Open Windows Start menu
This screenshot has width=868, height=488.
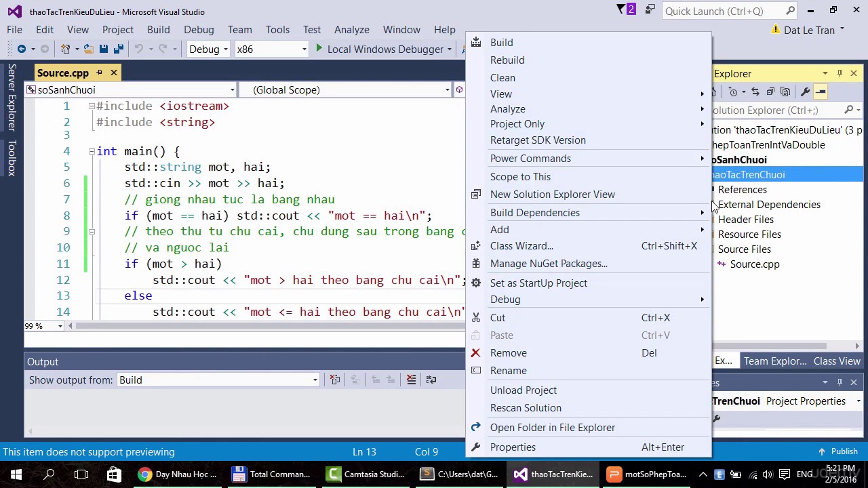point(16,474)
